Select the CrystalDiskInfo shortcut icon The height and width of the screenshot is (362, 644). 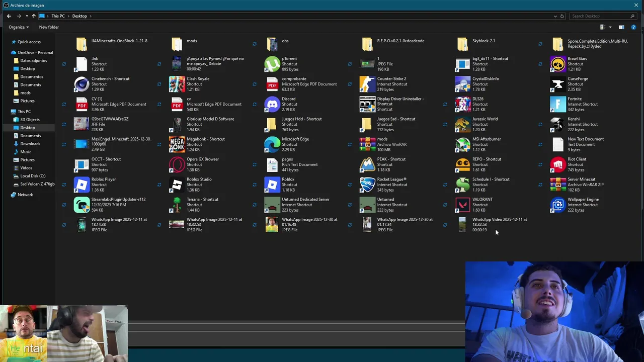point(462,84)
